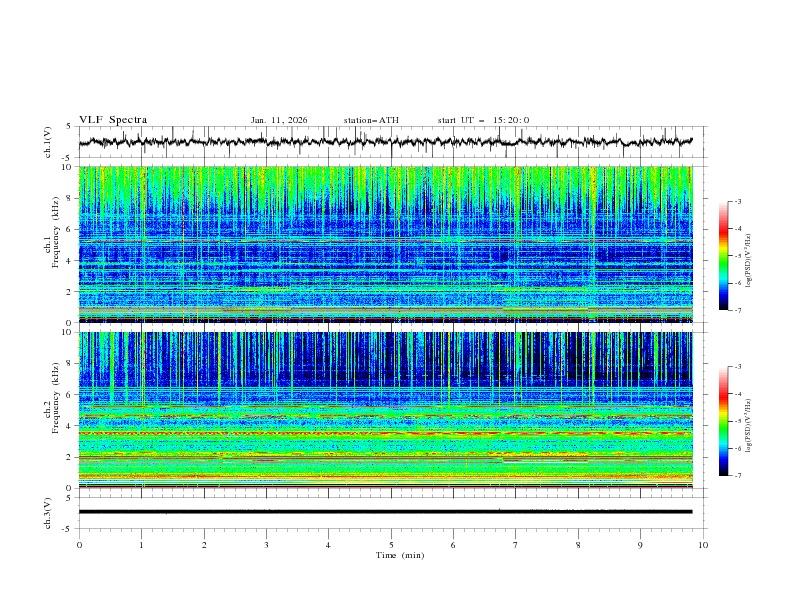
Task: Click the lower PSD color scale bar
Action: tap(723, 421)
